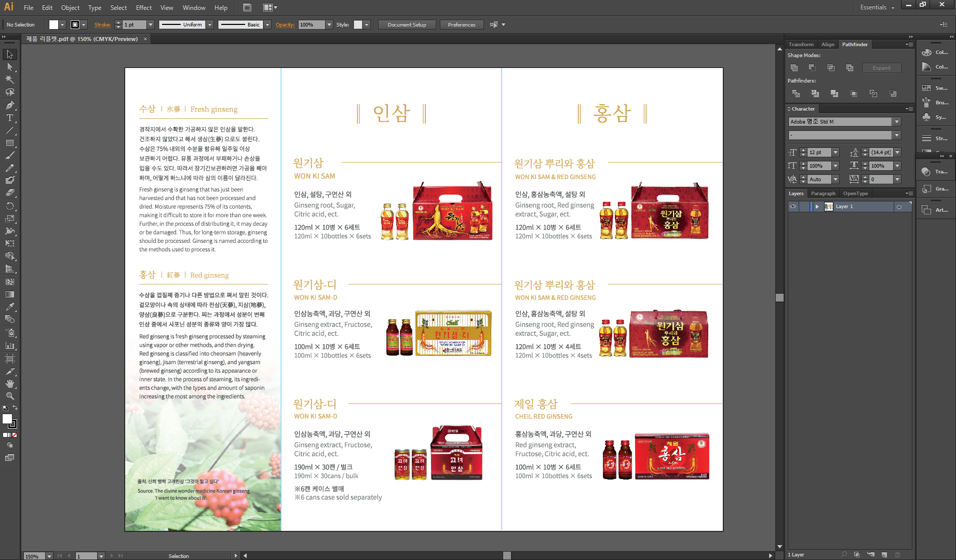Select the Lasso tool

(10, 92)
